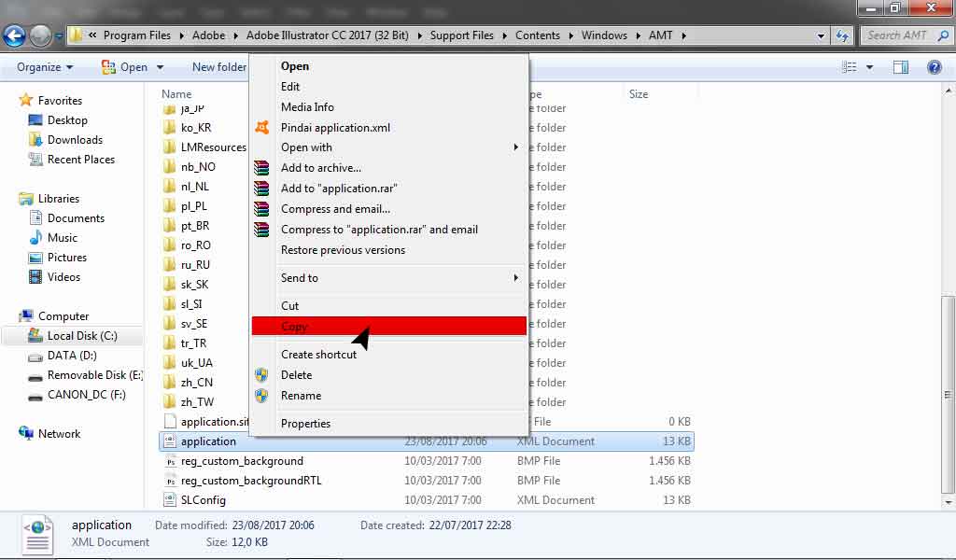The width and height of the screenshot is (956, 560).
Task: Click the Music library note icon
Action: [35, 238]
